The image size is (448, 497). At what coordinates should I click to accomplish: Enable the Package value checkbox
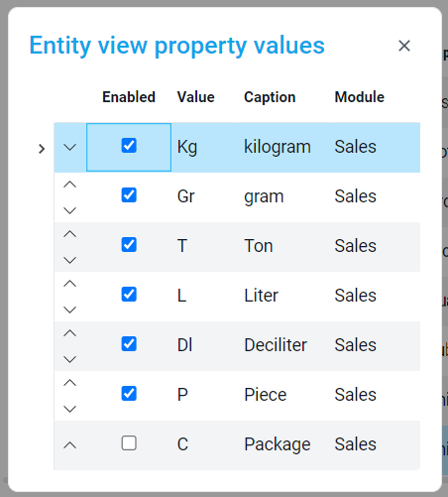coord(129,443)
